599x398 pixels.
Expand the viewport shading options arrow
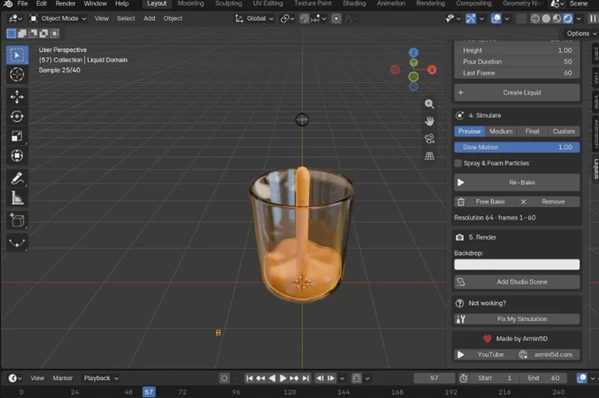579,18
